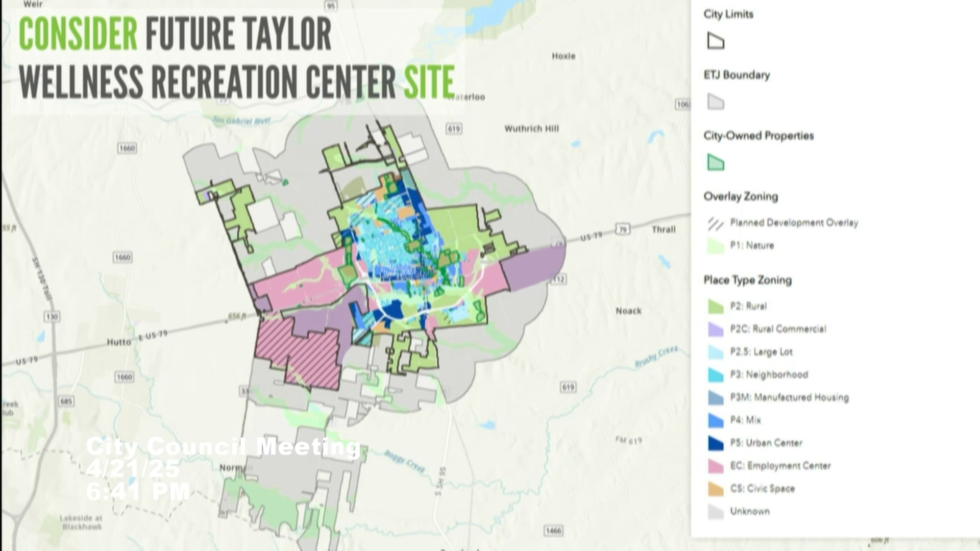Viewport: 980px width, 551px height.
Task: Click the 1660 road marker near Hutto
Action: pos(126,376)
